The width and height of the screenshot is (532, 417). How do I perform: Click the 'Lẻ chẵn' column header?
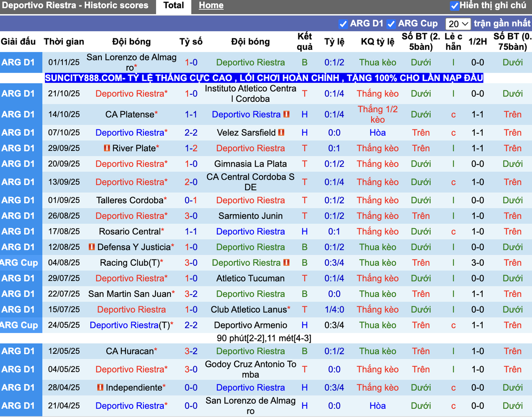point(453,42)
